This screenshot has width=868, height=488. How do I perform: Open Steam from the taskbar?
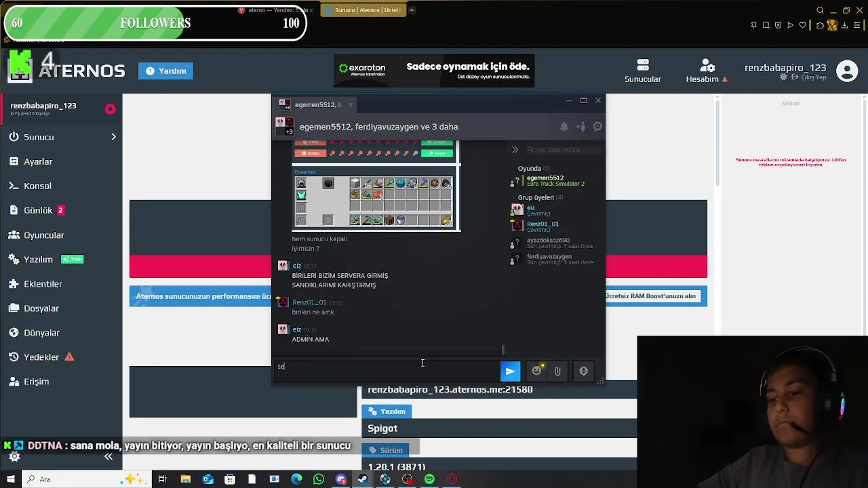(363, 479)
